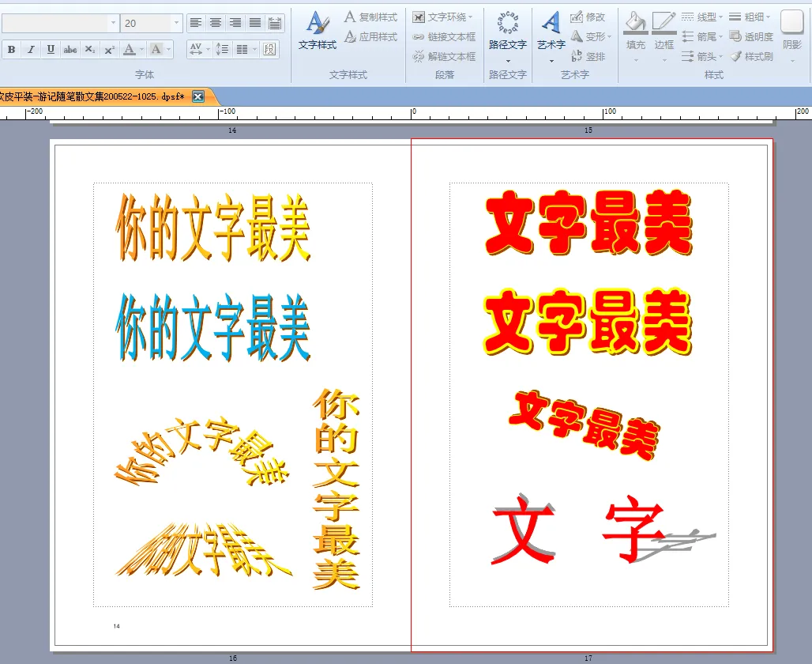The width and height of the screenshot is (812, 664).
Task: Toggle underline formatting
Action: click(51, 50)
